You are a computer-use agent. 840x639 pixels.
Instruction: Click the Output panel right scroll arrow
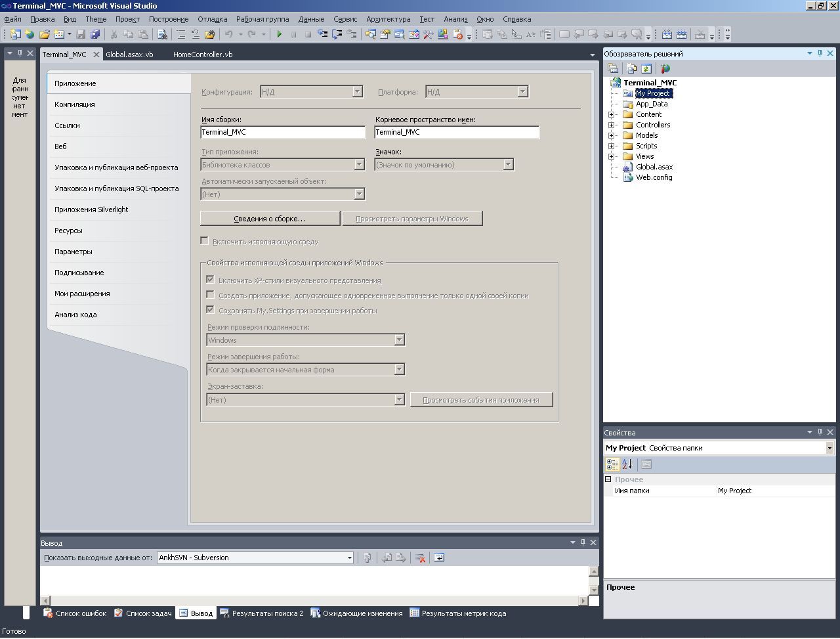click(583, 600)
